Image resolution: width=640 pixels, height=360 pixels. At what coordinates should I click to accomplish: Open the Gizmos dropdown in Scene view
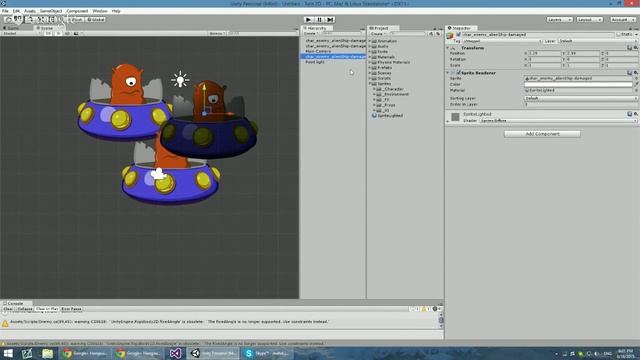[x=217, y=33]
